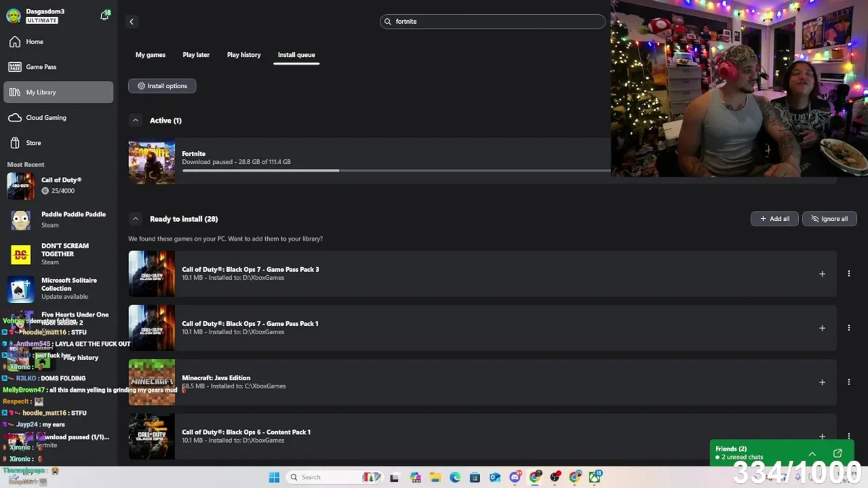Open Cloud Gaming in the sidebar
The image size is (868, 488).
coord(59,118)
